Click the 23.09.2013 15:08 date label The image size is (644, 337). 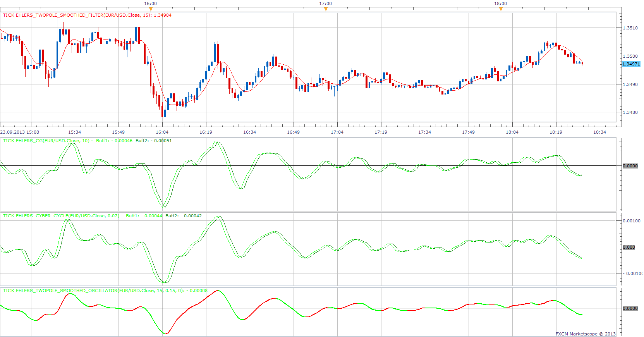[20, 132]
